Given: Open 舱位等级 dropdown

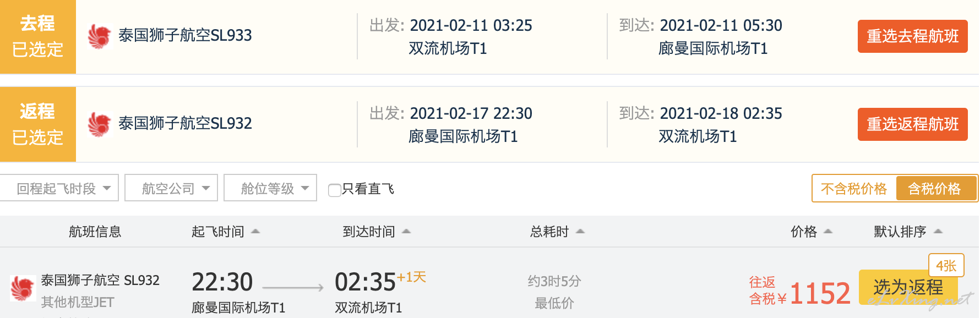Looking at the screenshot, I should [270, 188].
